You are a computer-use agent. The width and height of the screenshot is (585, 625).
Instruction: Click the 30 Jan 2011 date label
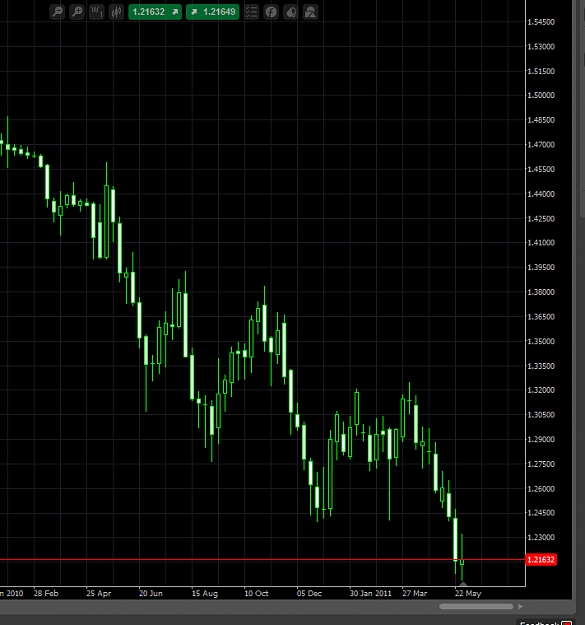pyautogui.click(x=371, y=593)
